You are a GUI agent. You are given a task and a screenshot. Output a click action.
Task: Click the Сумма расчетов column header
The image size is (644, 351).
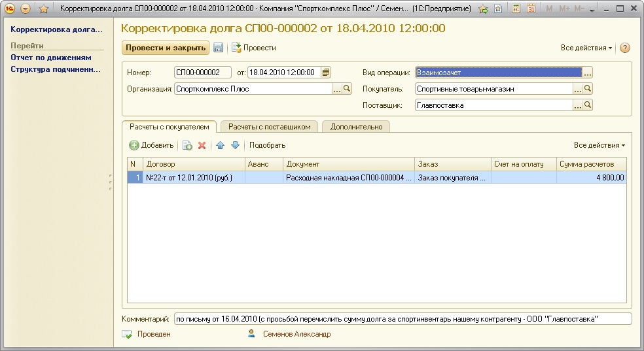pyautogui.click(x=592, y=164)
